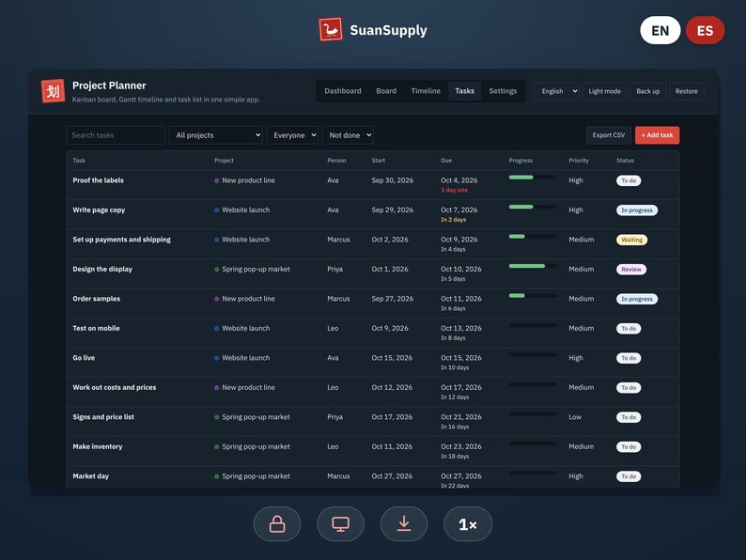
Task: Click the To do badge for Proof the labels
Action: tap(629, 180)
